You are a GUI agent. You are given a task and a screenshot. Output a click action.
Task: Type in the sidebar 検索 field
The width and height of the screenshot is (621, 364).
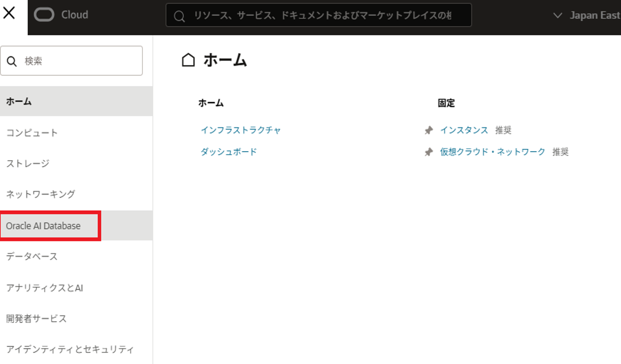80,61
